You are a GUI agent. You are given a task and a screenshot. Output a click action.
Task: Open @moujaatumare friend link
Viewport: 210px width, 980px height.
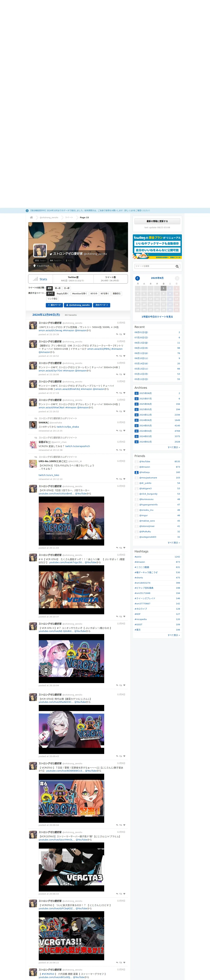tap(148, 477)
